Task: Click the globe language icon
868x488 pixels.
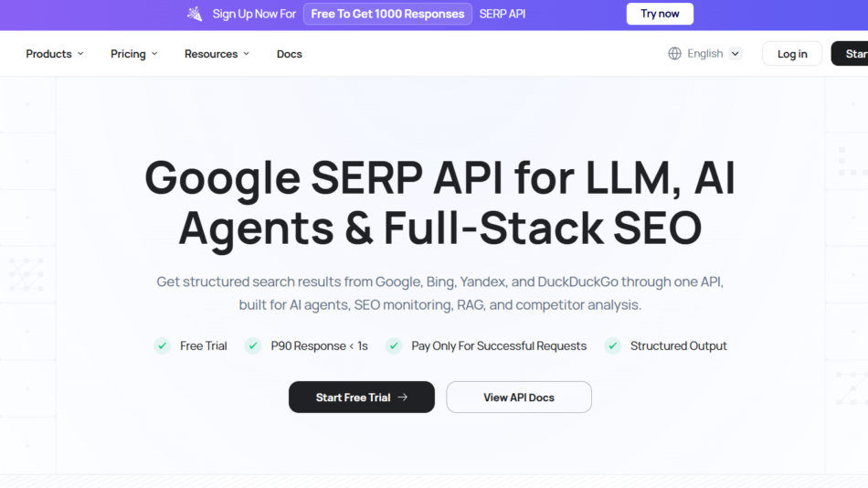Action: [674, 54]
